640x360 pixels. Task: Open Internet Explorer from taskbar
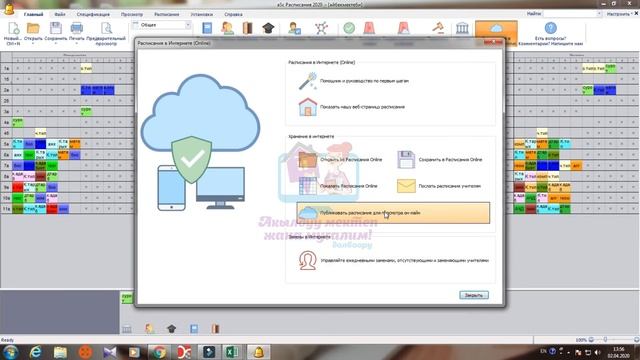point(36,352)
